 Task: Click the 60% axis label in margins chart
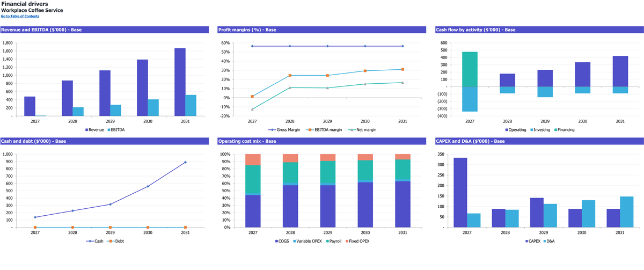(225, 43)
